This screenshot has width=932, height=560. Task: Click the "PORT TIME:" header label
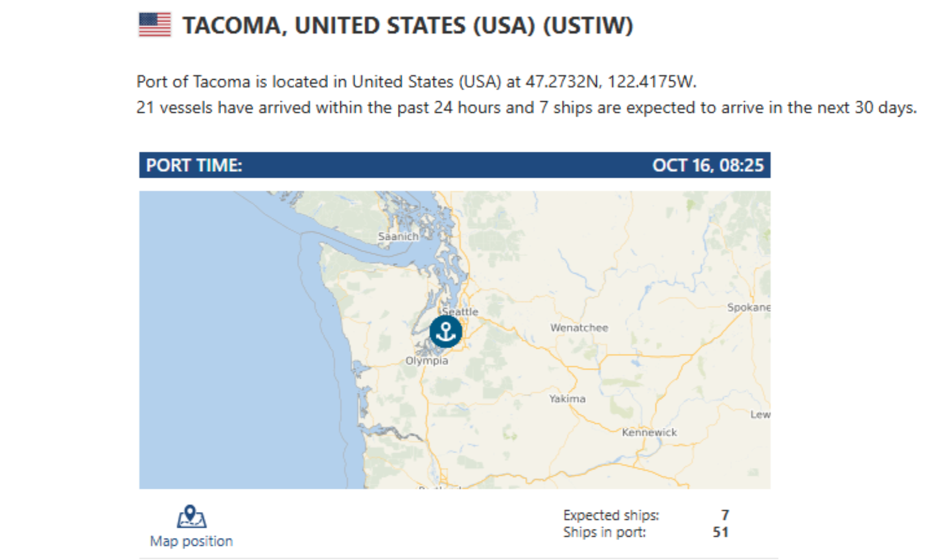[194, 165]
